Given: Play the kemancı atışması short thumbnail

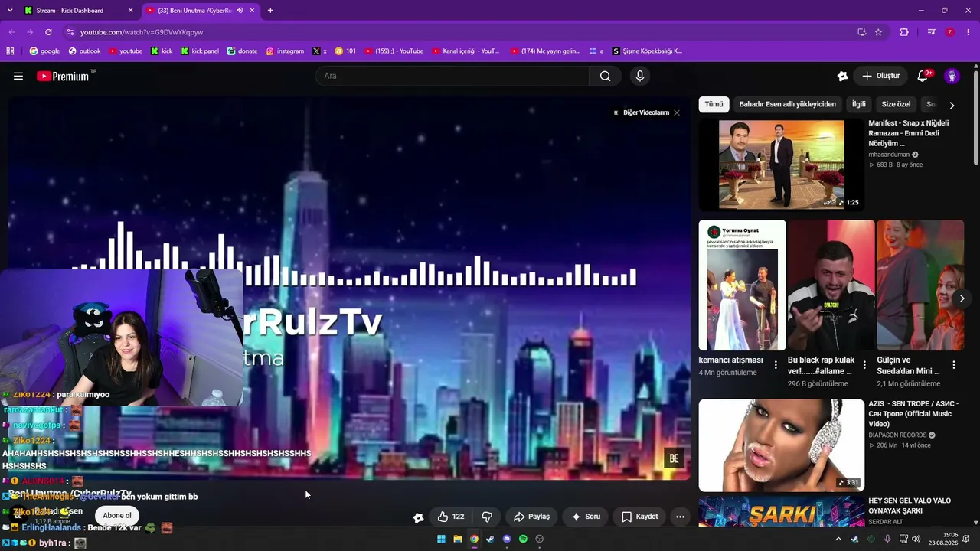Looking at the screenshot, I should coord(742,285).
